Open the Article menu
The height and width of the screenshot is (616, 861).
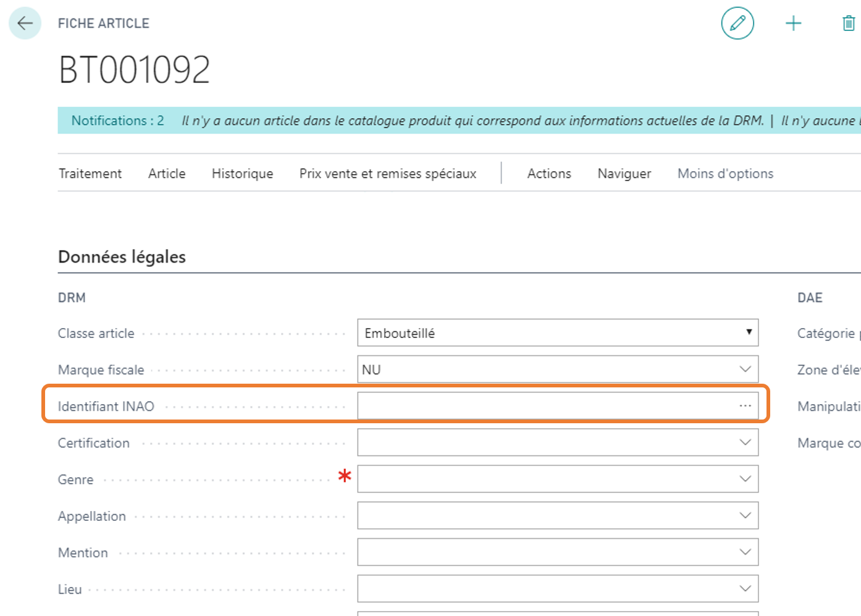[167, 174]
